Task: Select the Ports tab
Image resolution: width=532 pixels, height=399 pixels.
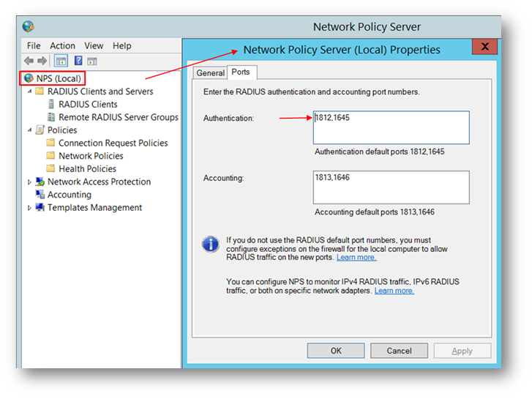Action: click(241, 72)
